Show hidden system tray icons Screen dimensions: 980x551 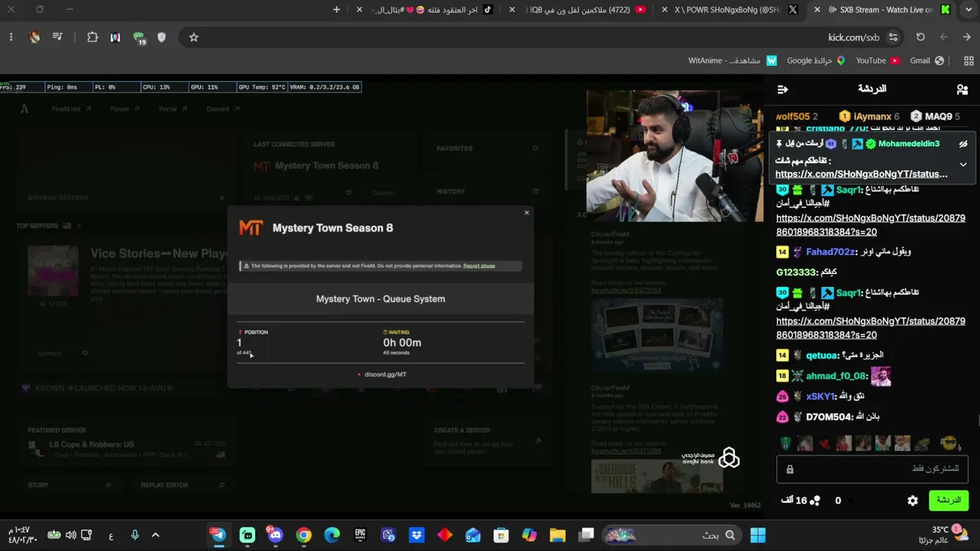(155, 535)
